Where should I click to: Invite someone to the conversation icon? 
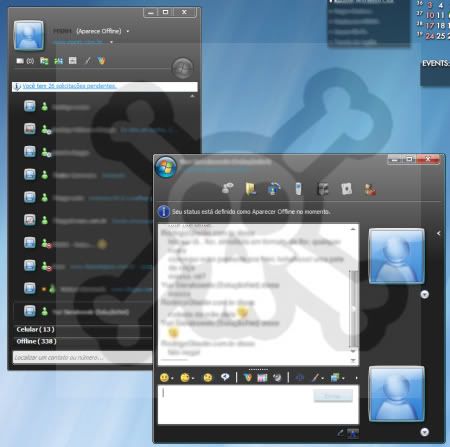pos(228,189)
